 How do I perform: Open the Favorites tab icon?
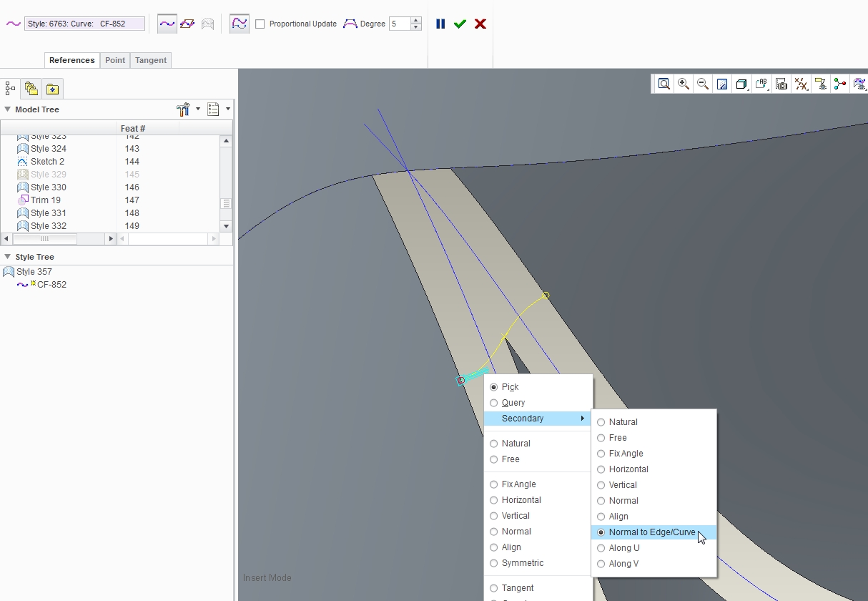coord(52,89)
